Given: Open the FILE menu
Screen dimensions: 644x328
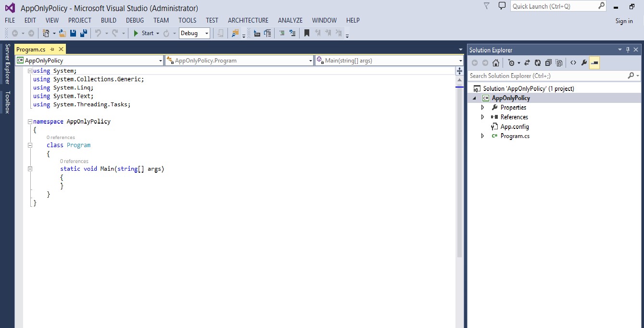Looking at the screenshot, I should [10, 20].
